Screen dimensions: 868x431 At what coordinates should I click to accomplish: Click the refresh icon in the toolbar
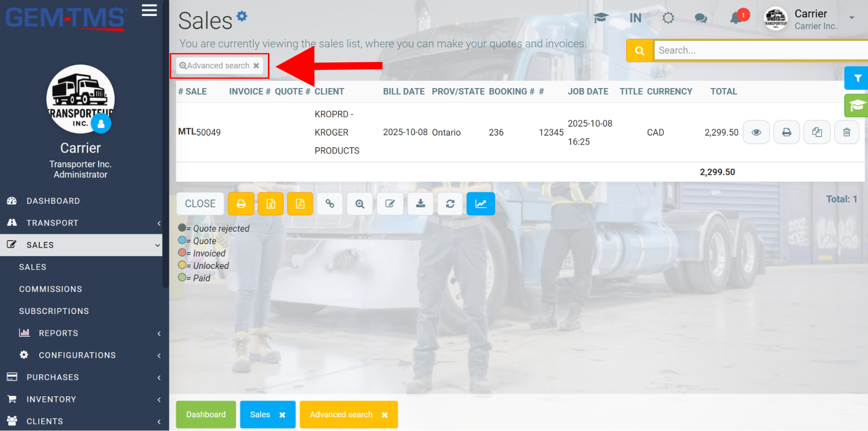pyautogui.click(x=450, y=204)
